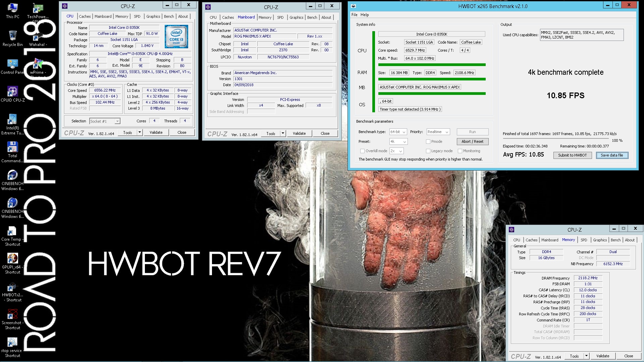Viewport: 644px width, 362px height.
Task: Open Control Panel desktop icon
Action: tap(12, 66)
